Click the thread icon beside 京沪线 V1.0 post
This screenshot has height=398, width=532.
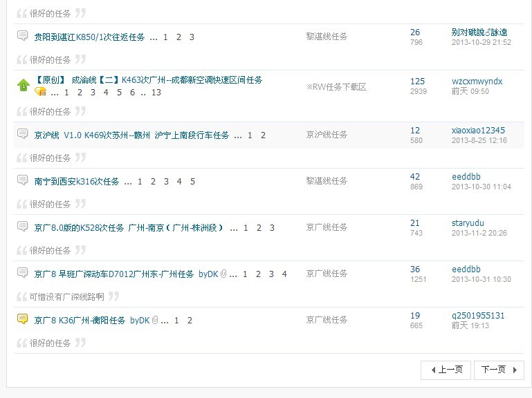pyautogui.click(x=23, y=135)
